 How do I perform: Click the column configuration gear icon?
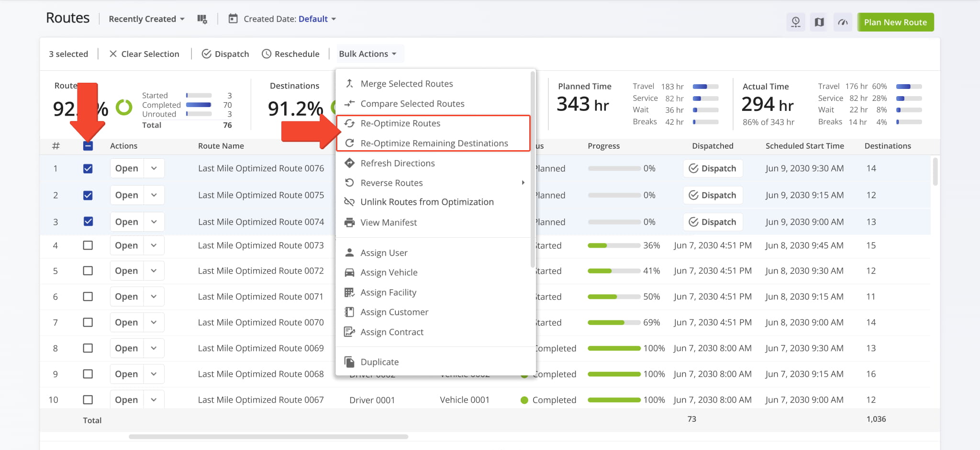click(x=202, y=19)
